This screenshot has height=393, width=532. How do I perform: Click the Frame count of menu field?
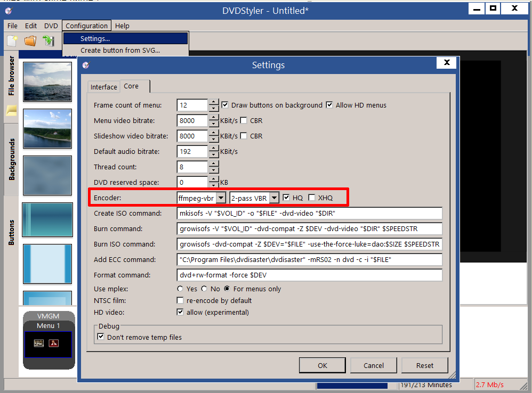192,105
